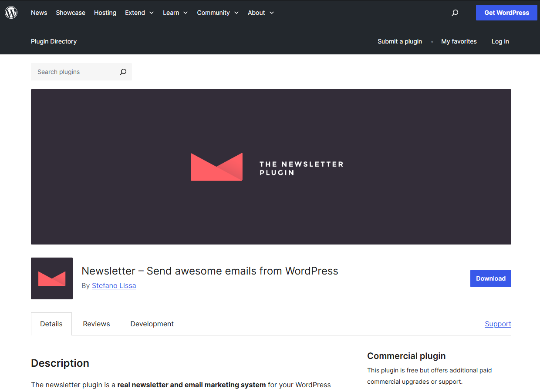Expand the Learn menu
This screenshot has width=540, height=392.
click(175, 13)
